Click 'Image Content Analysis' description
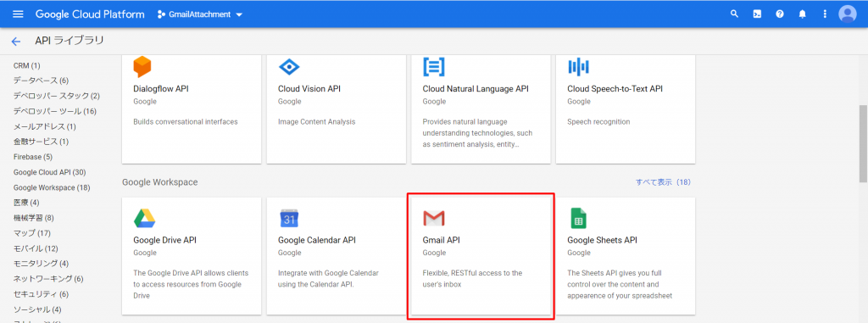 [317, 122]
